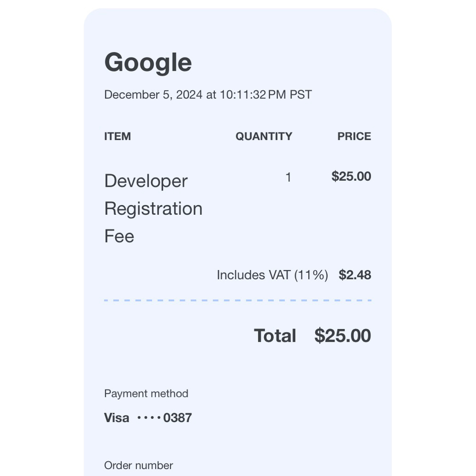Screen dimensions: 476x476
Task: Click the card ending 0387
Action: (178, 418)
